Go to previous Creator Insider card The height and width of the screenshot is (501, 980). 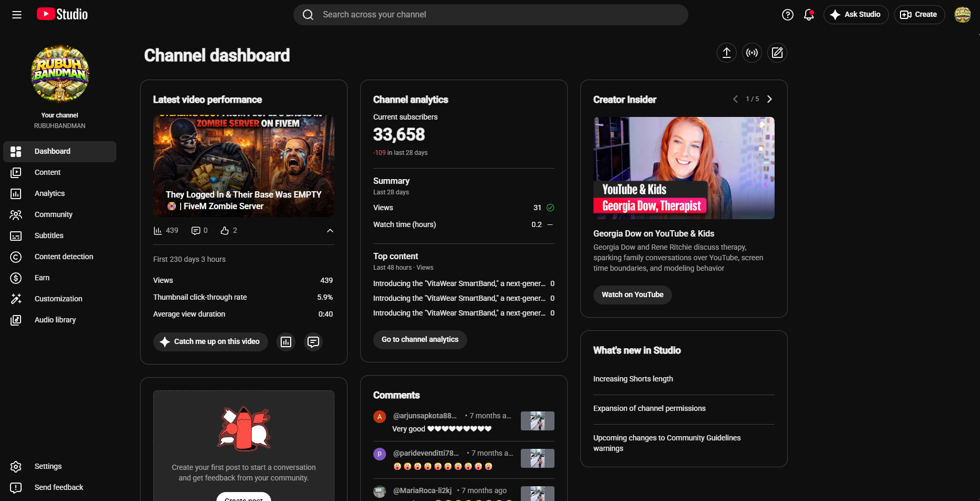(735, 99)
